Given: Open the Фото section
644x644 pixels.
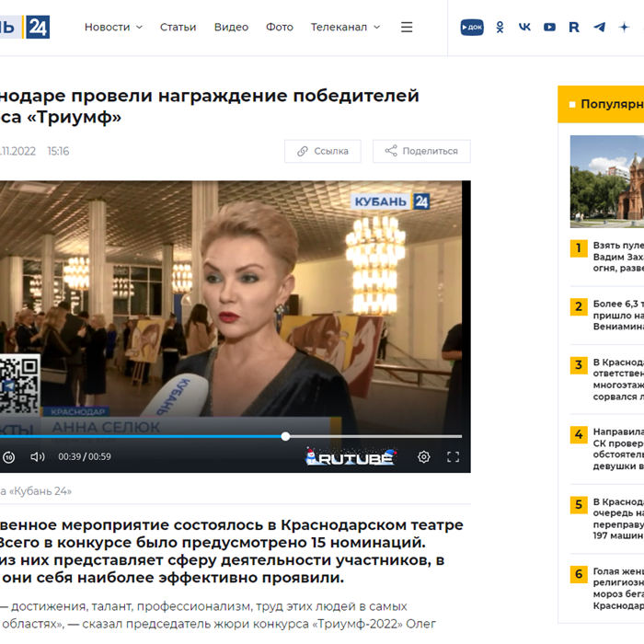Looking at the screenshot, I should pos(280,27).
